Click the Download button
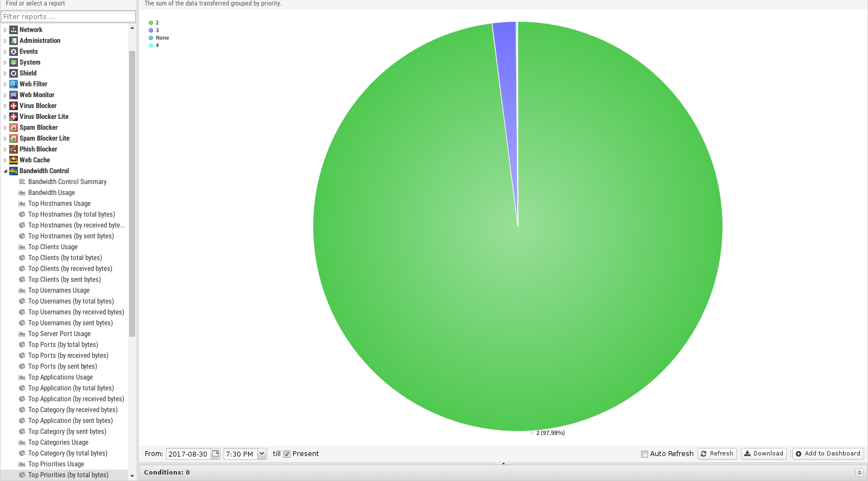Image resolution: width=868 pixels, height=481 pixels. (763, 454)
